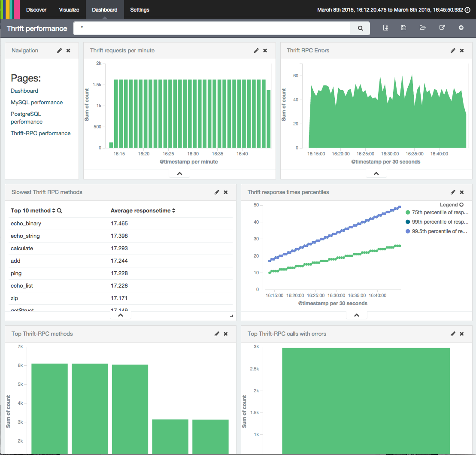Open the MySQL performance link

tap(37, 102)
